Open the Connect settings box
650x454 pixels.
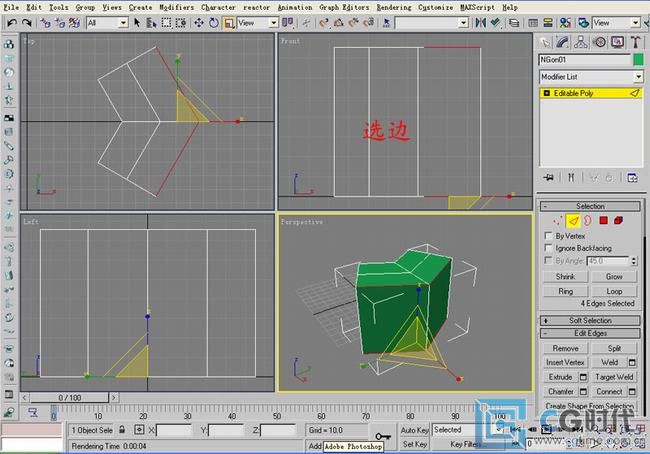[632, 391]
